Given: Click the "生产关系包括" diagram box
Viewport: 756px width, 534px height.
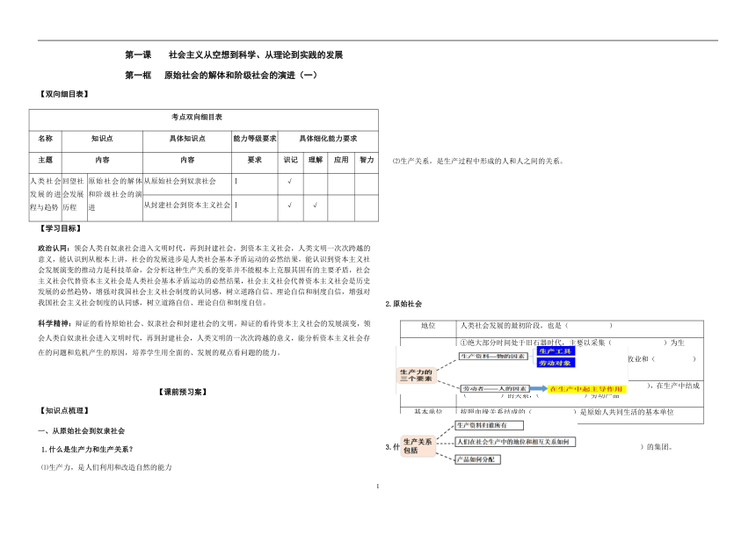Looking at the screenshot, I should coord(418,446).
